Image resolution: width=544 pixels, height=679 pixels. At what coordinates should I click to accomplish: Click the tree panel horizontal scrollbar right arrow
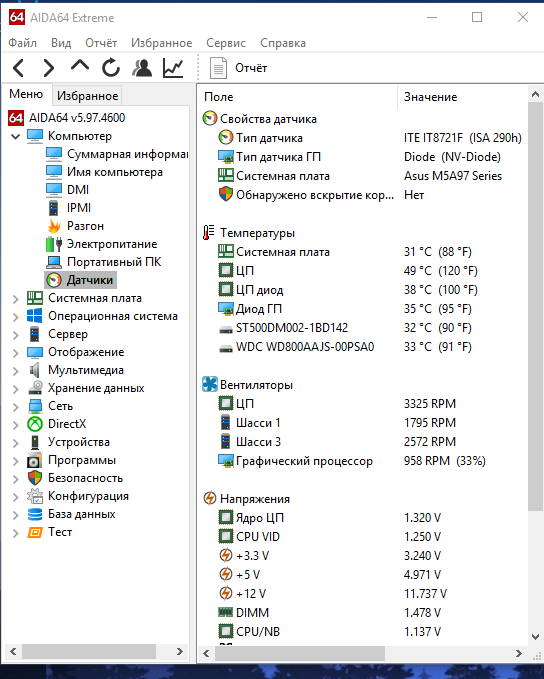(180, 652)
